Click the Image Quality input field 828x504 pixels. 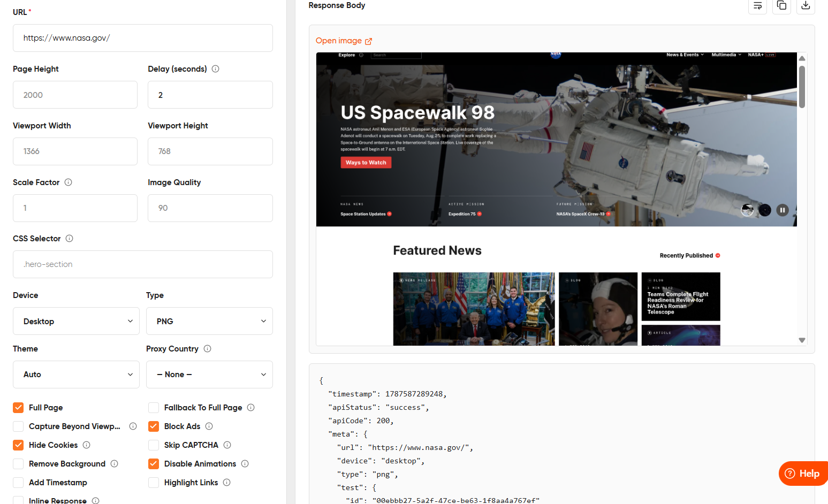coord(210,208)
